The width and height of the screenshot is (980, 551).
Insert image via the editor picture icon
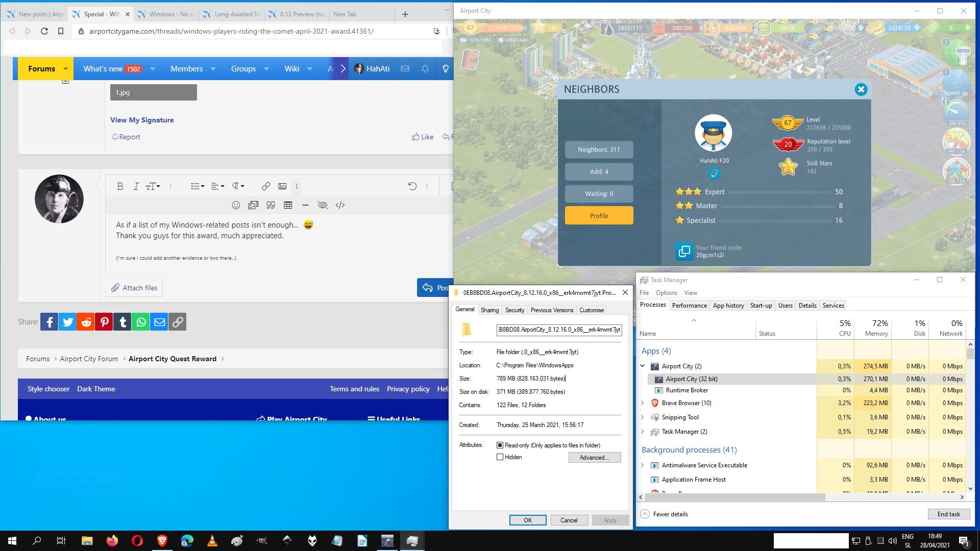tap(282, 186)
